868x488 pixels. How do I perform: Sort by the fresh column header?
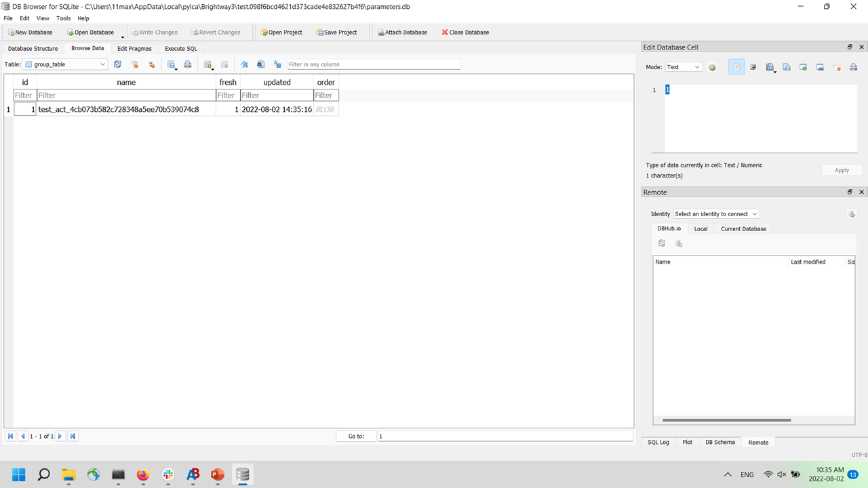tap(228, 82)
